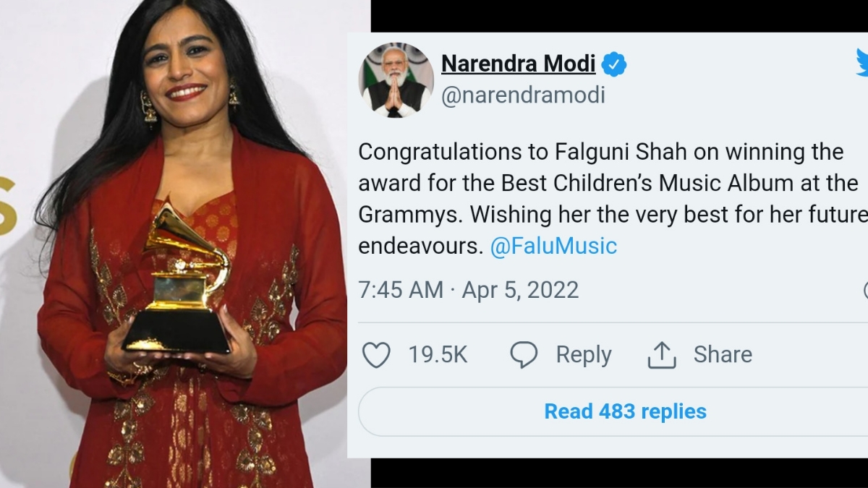The image size is (868, 488).
Task: Click the golden gramophone trophy
Action: 179,280
